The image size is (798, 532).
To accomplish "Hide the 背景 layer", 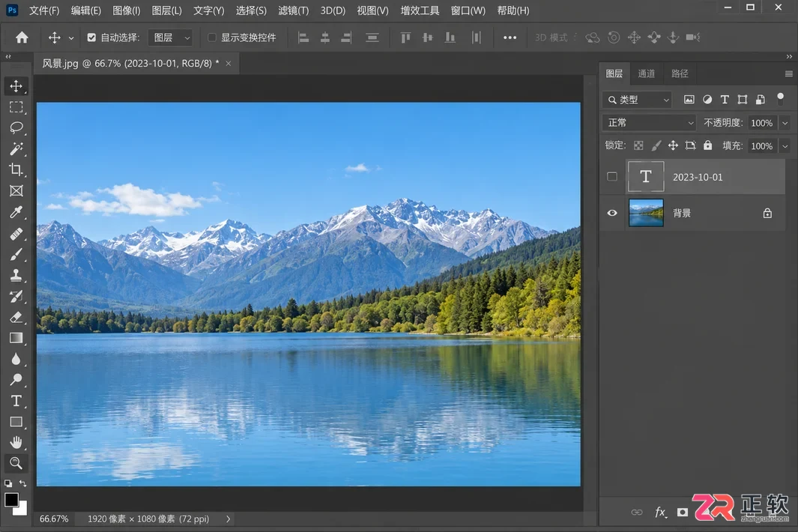I will (612, 213).
